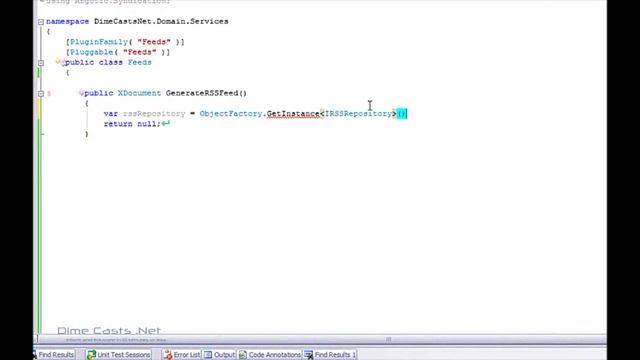This screenshot has width=640, height=360.
Task: Click the underlined GetInstance method name
Action: point(293,113)
